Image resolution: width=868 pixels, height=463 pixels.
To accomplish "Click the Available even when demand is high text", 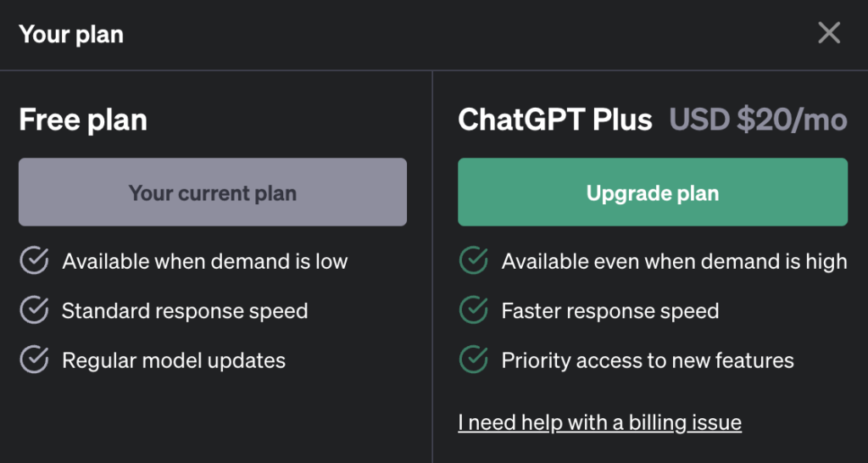I will click(674, 261).
